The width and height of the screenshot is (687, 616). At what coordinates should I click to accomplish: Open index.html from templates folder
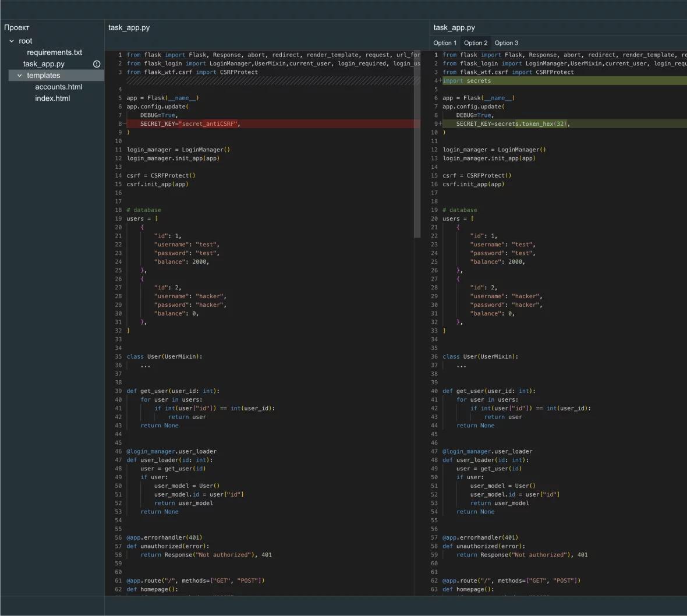[x=52, y=98]
